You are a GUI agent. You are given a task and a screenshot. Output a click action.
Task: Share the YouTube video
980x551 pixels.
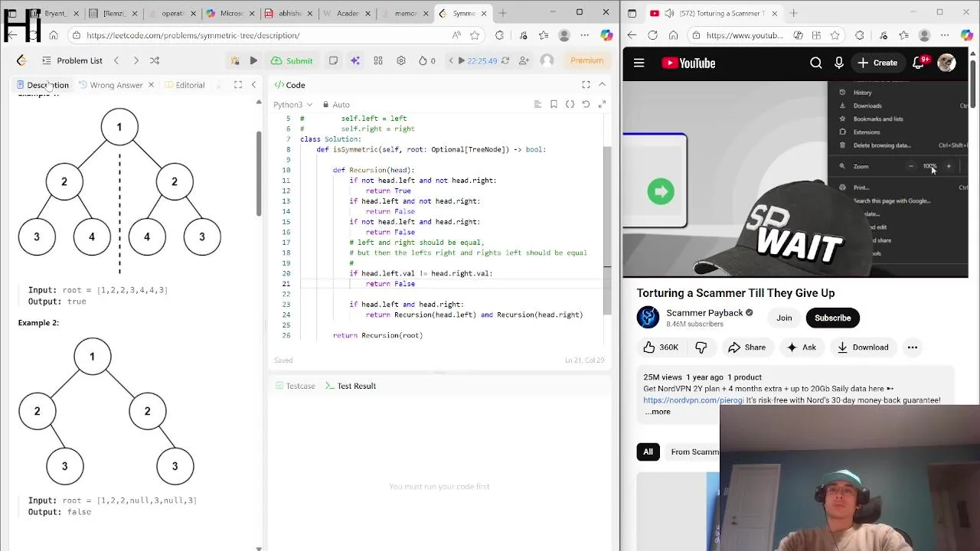(x=746, y=347)
